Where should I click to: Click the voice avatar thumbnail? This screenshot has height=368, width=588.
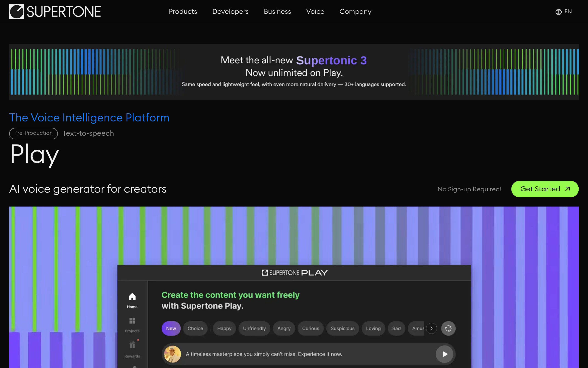(x=172, y=354)
